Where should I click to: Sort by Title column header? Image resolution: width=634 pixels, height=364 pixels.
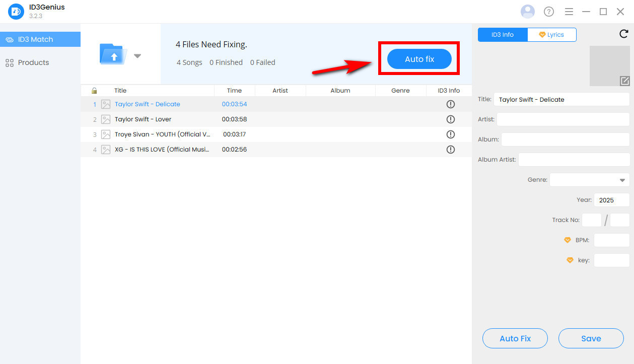pyautogui.click(x=120, y=91)
